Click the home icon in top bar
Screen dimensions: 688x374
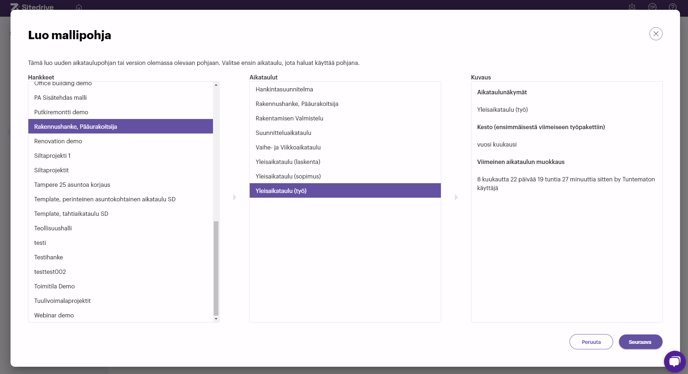point(79,7)
